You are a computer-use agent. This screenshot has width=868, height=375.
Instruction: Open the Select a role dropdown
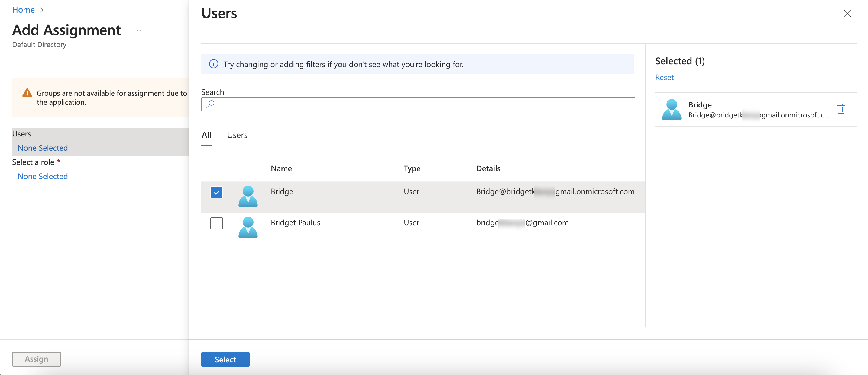click(x=42, y=176)
